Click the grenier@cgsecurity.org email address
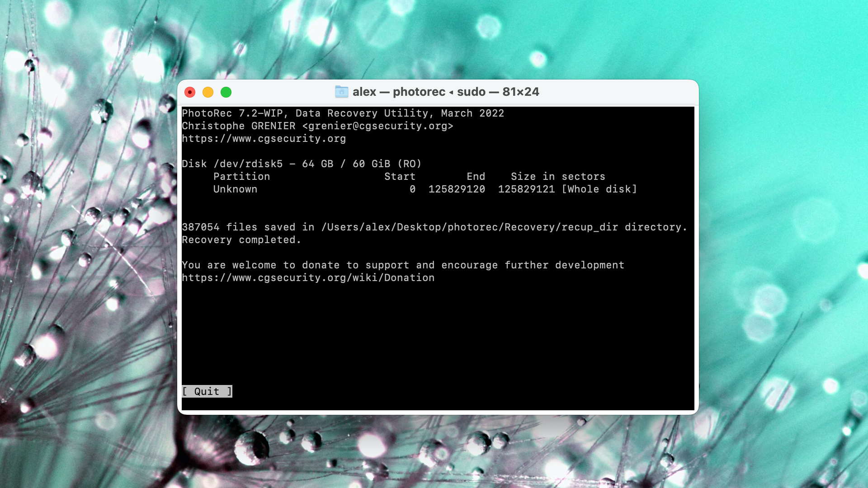 pyautogui.click(x=377, y=126)
